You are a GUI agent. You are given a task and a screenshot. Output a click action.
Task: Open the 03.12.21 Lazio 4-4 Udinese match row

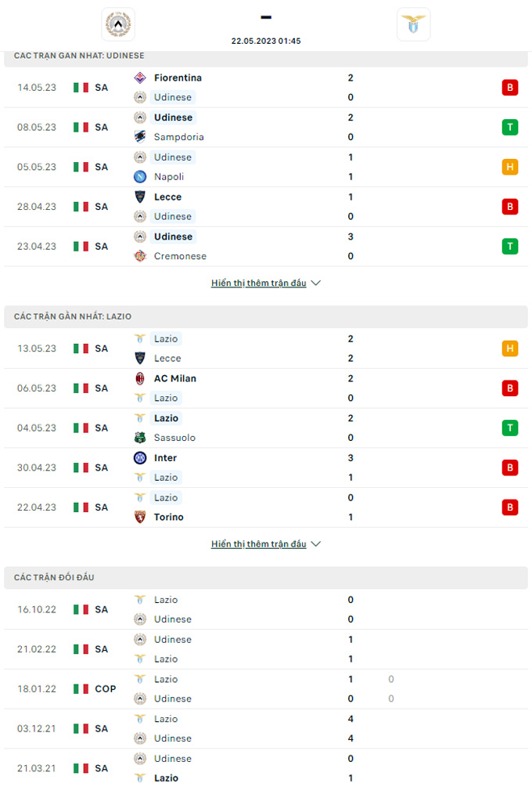266,729
